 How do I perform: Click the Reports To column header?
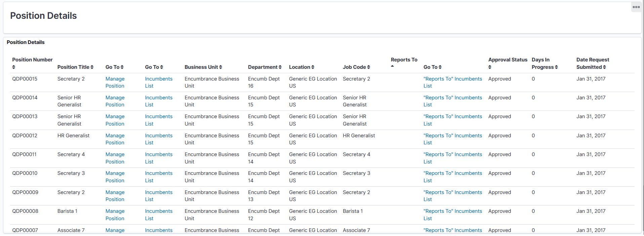[x=404, y=60]
